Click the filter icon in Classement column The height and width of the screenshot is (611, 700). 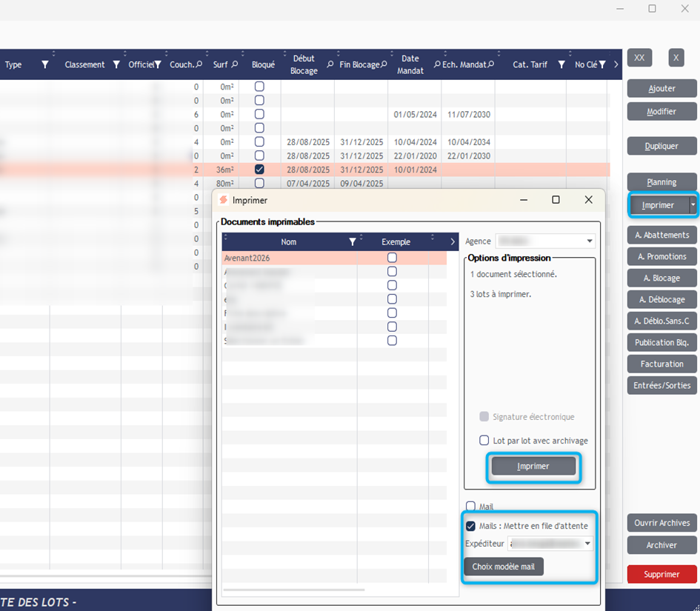click(x=116, y=65)
